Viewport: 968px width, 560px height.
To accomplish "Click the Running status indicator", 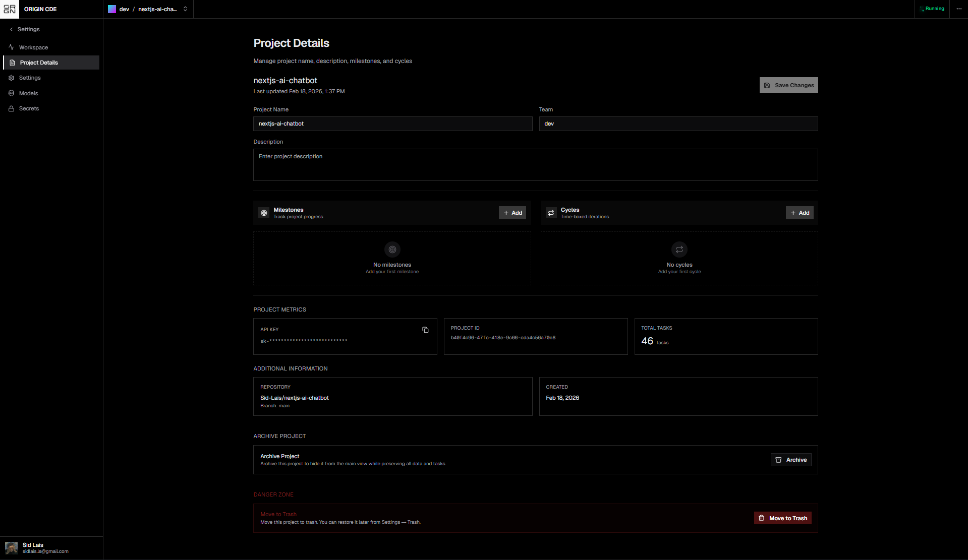I will (x=932, y=9).
